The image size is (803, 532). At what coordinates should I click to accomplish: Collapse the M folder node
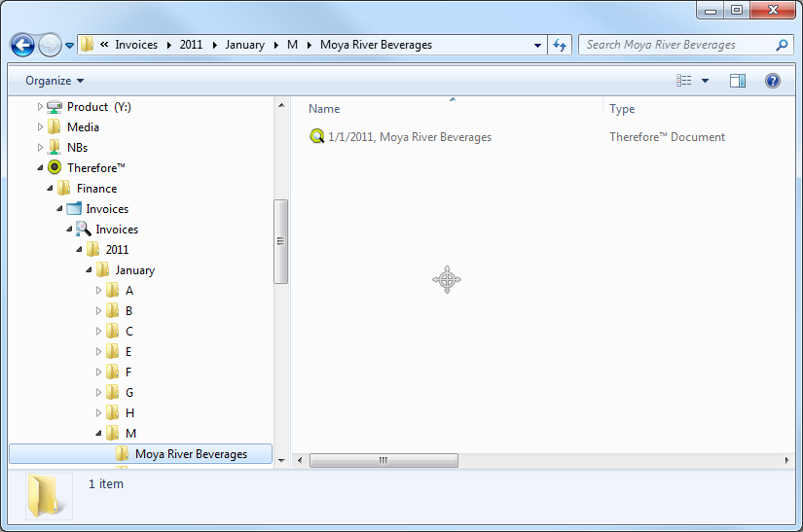(x=98, y=434)
